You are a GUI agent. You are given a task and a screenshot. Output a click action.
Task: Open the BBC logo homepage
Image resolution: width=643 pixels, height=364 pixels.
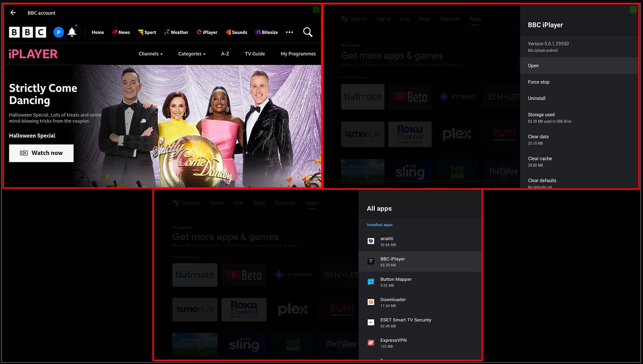(27, 32)
